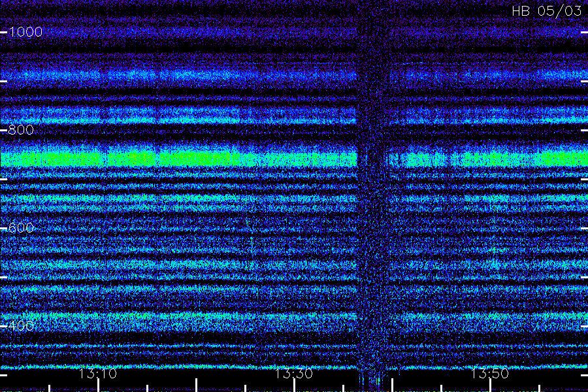Click the 13:30 time axis label
The image size is (588, 392).
(x=293, y=374)
